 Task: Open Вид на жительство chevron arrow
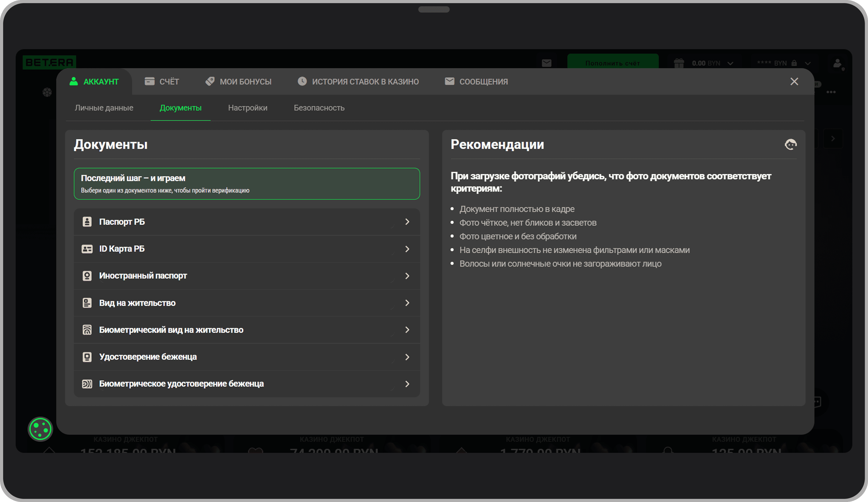(407, 303)
